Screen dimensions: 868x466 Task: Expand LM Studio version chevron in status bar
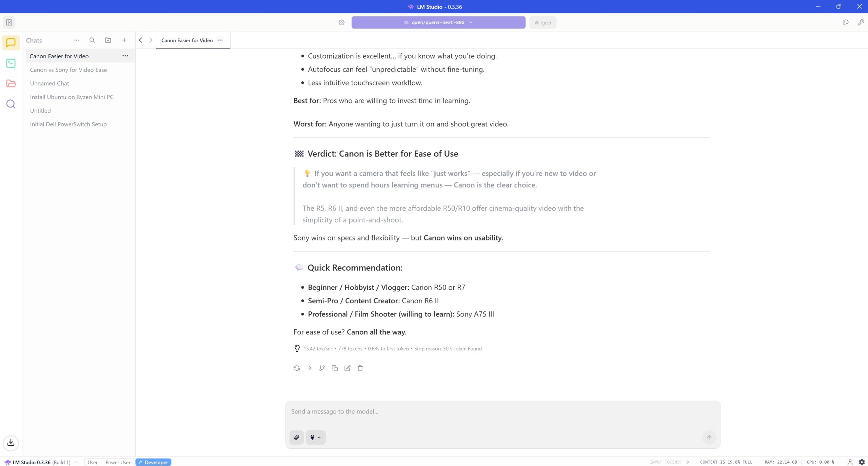[x=76, y=462]
